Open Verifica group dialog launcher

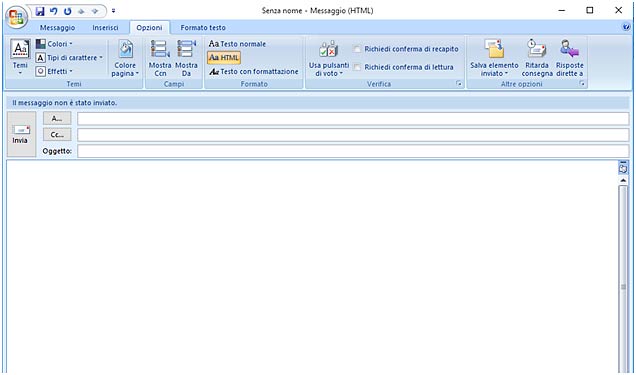[x=459, y=84]
